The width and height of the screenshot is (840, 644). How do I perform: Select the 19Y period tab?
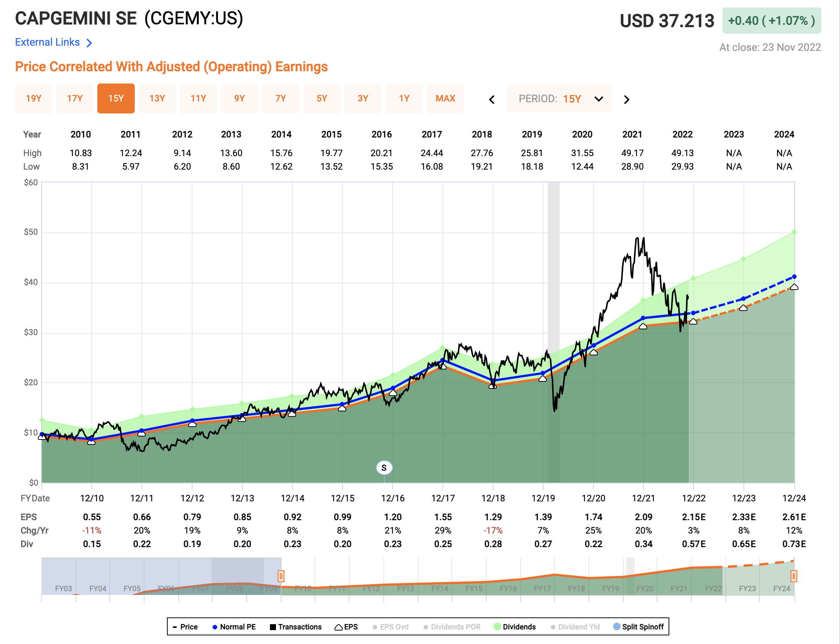point(34,98)
